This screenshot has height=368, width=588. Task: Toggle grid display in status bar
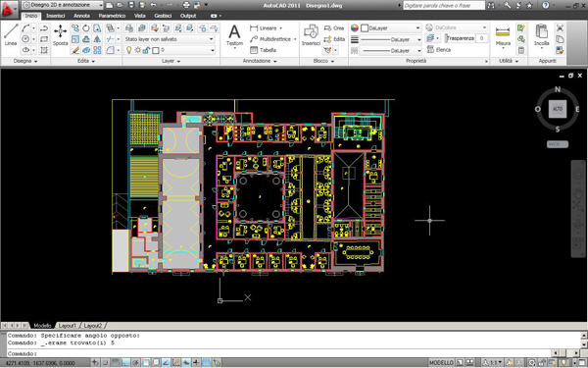[116, 363]
